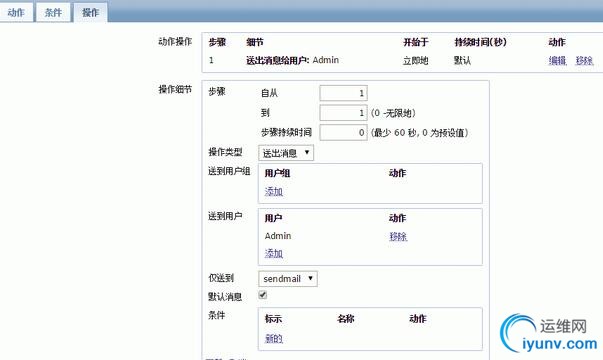Screen dimensions: 603x360
Task: Click the 到 step input field
Action: click(343, 113)
